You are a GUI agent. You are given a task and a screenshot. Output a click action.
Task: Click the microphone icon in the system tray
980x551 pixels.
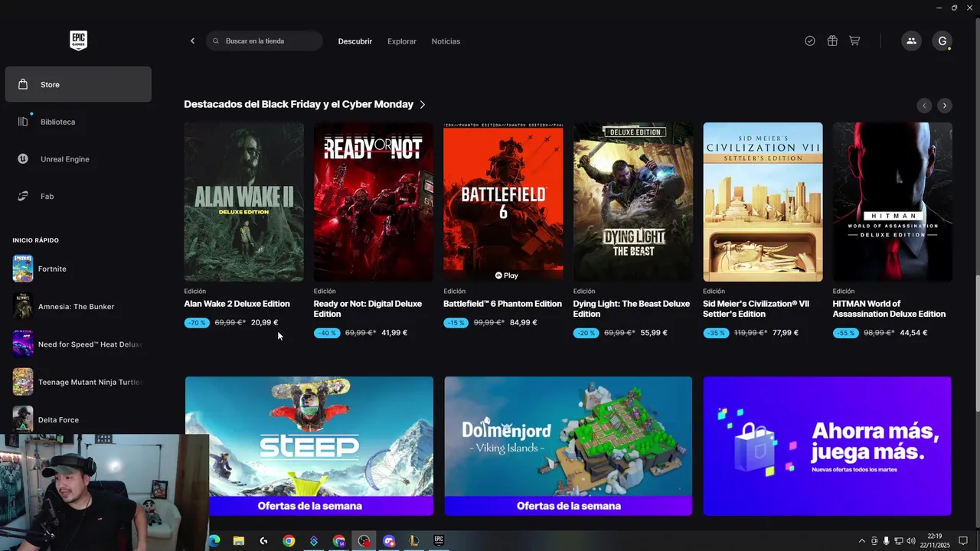[887, 541]
